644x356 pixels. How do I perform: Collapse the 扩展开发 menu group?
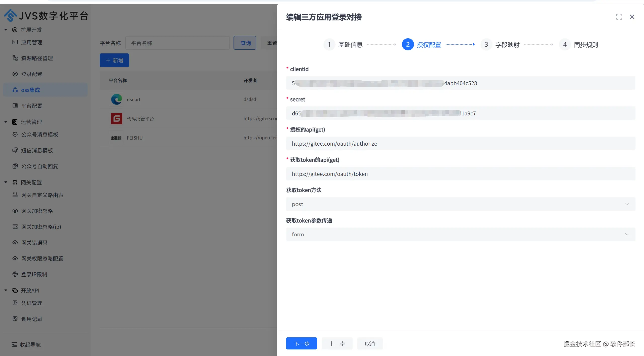pyautogui.click(x=6, y=30)
